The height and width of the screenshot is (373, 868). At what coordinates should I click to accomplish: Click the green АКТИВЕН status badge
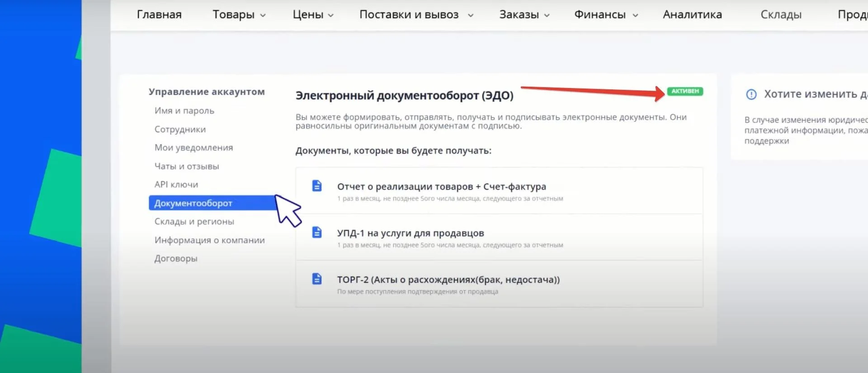[685, 91]
